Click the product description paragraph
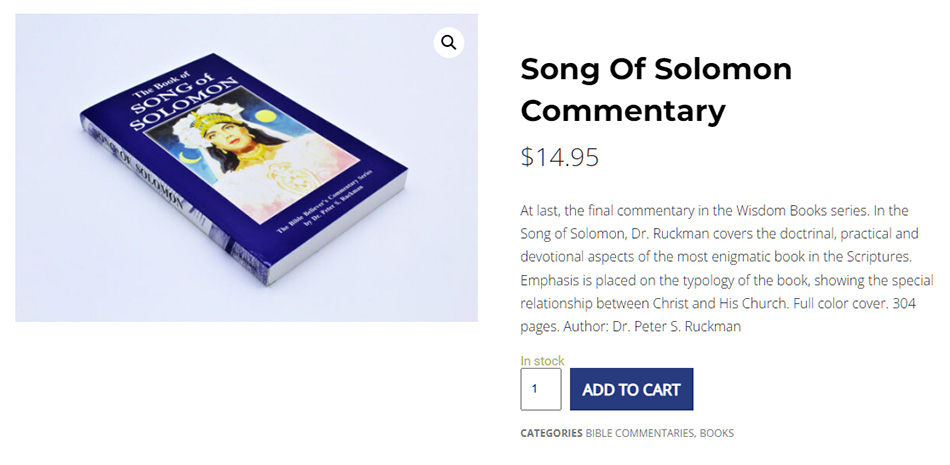This screenshot has width=950, height=465. coord(726,268)
